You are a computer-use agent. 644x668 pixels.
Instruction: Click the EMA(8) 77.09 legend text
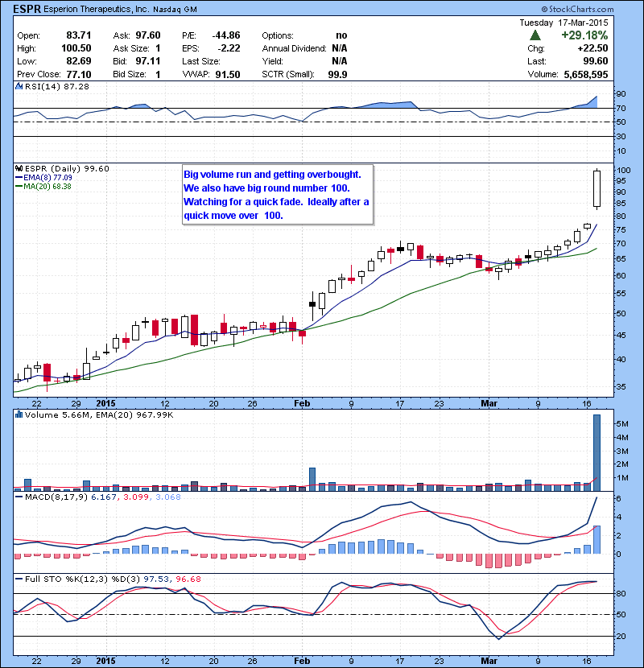pos(47,178)
